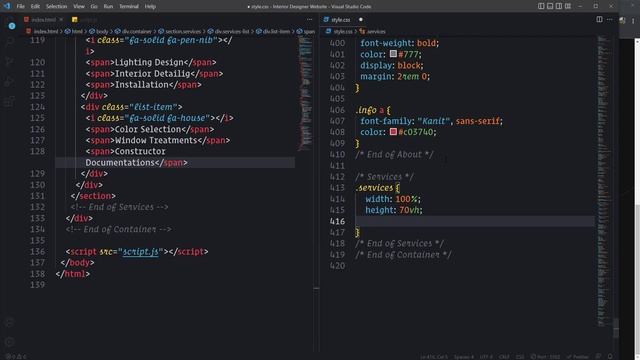
Task: Open the Extensions view
Action: pos(9,101)
